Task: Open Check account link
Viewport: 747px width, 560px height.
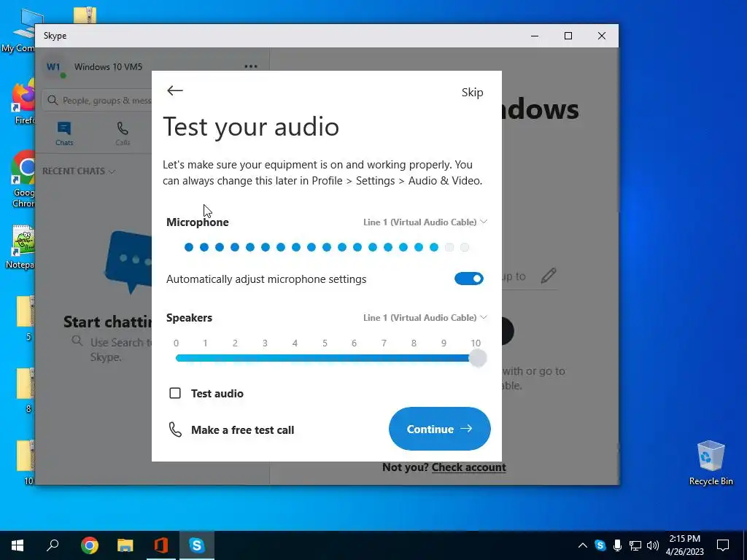Action: [x=468, y=467]
